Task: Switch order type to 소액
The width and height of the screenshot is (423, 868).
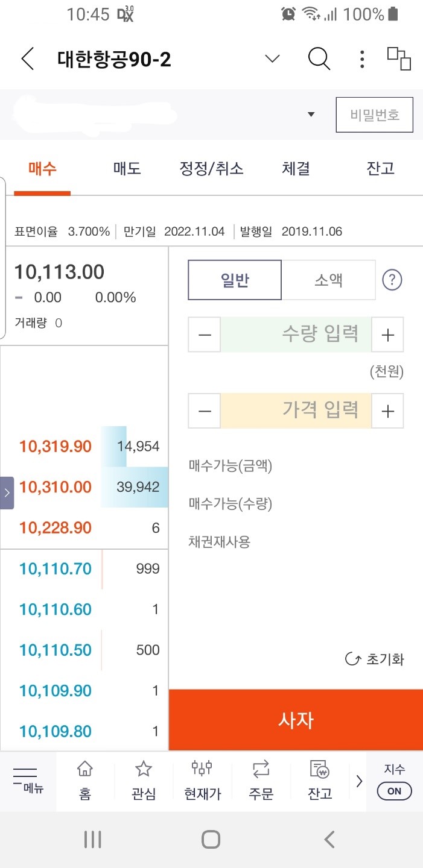Action: coord(329,279)
